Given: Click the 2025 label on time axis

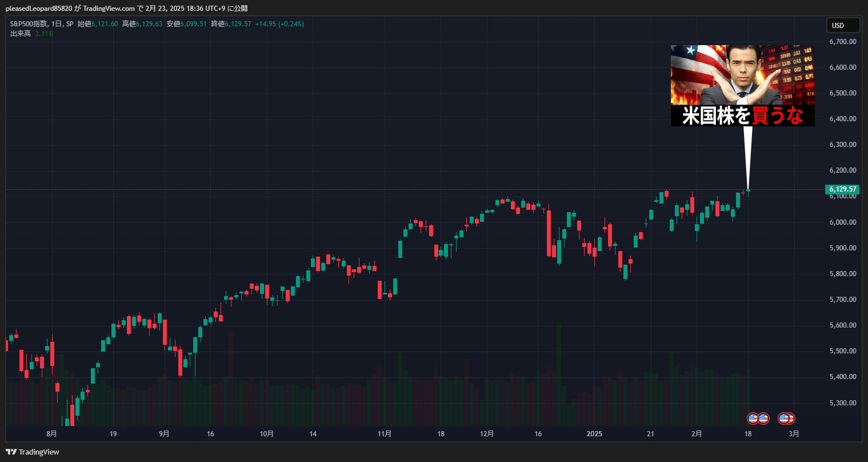Looking at the screenshot, I should pos(594,434).
